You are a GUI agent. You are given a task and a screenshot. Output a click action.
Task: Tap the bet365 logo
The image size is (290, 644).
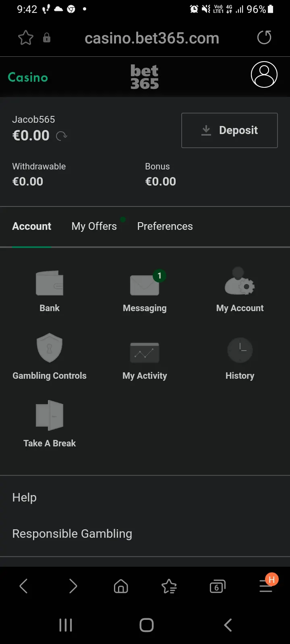pyautogui.click(x=145, y=77)
